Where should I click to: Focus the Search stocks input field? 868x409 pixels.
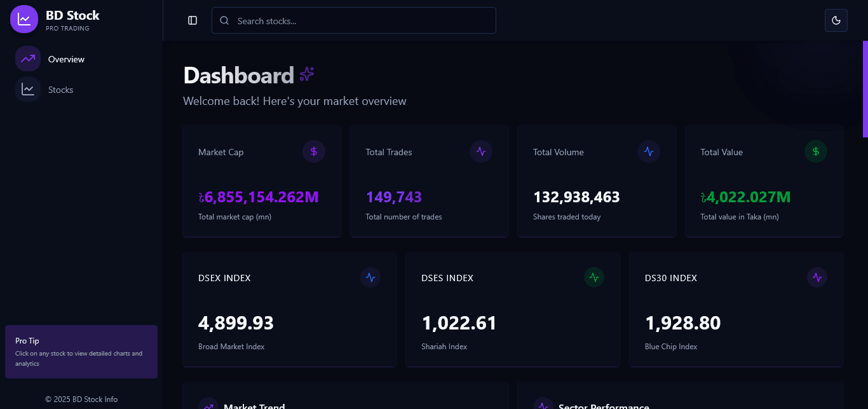354,20
